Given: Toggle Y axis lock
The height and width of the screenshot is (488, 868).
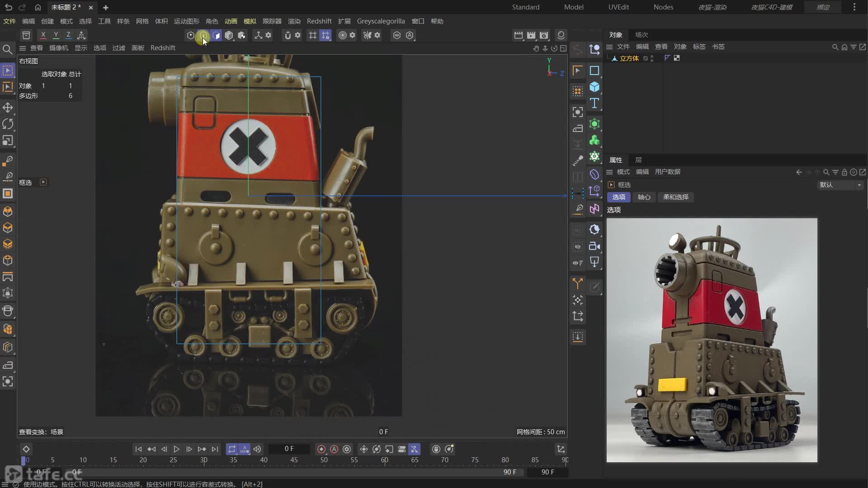Looking at the screenshot, I should [x=56, y=35].
